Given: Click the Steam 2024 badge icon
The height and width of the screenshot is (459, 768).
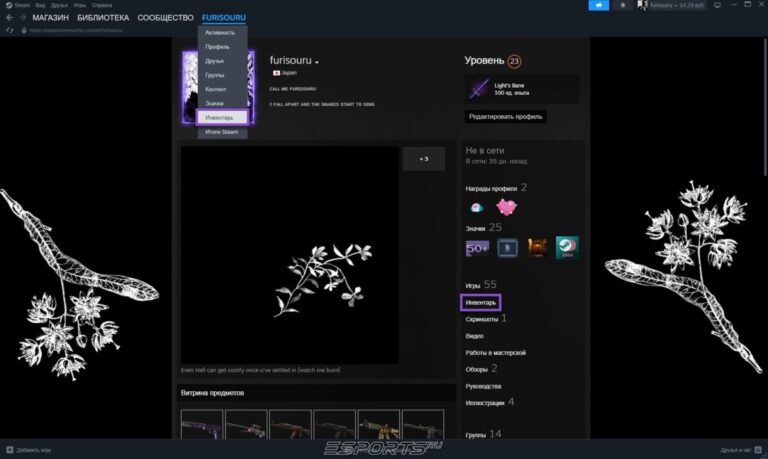Looking at the screenshot, I should pyautogui.click(x=567, y=248).
